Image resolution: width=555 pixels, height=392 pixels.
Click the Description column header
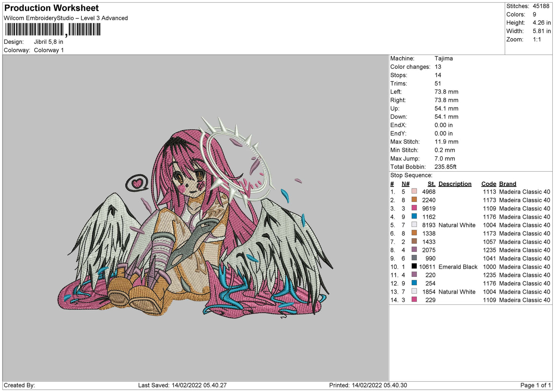coord(455,184)
